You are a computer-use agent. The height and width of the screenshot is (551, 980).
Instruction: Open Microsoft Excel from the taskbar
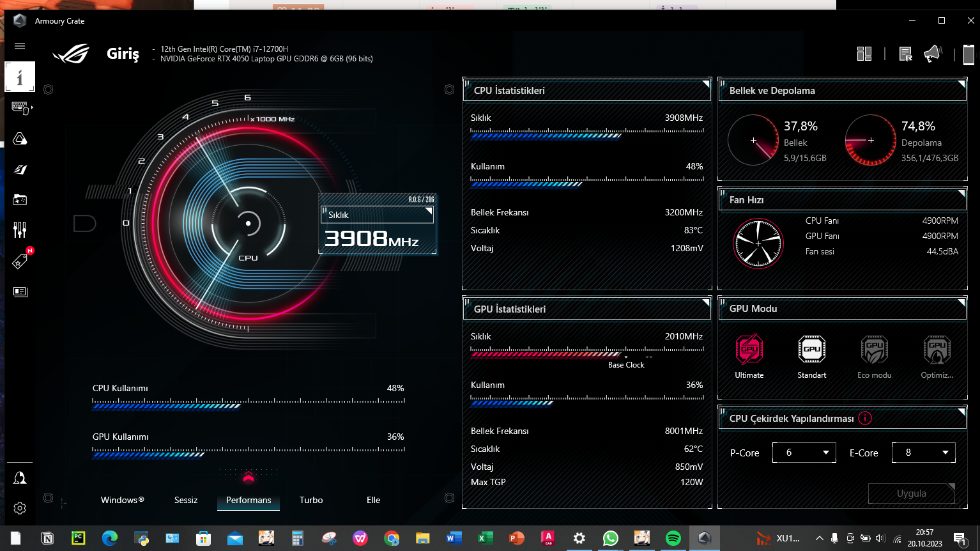[486, 538]
